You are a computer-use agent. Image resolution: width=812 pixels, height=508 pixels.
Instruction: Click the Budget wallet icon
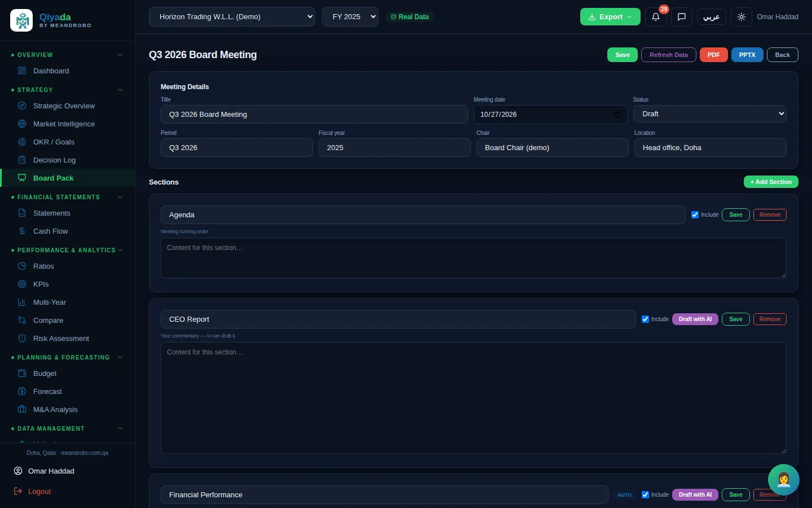[22, 373]
